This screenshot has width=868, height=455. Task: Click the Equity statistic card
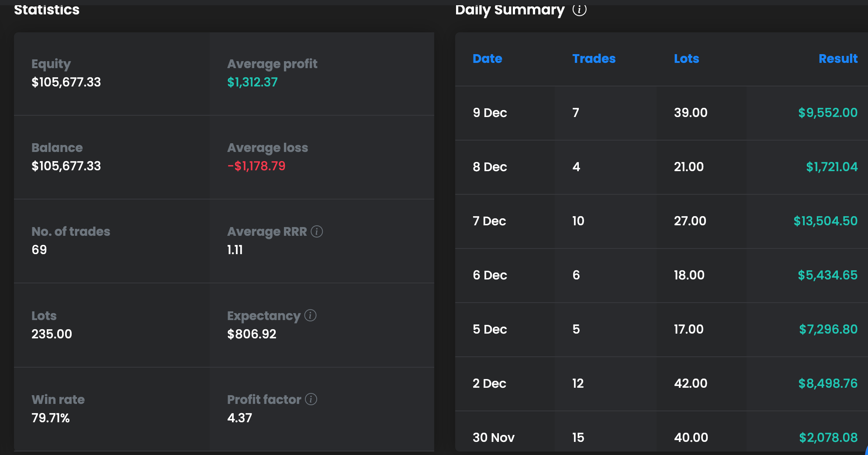click(x=111, y=73)
